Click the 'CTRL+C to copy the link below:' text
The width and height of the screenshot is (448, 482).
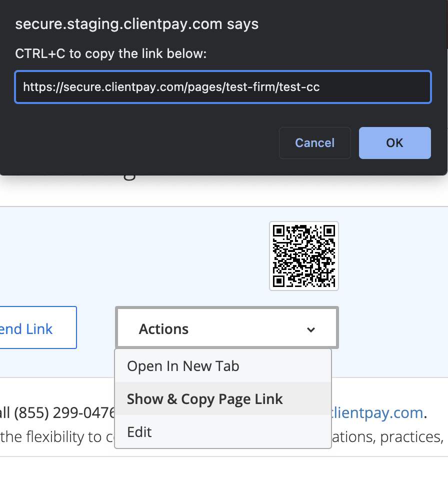[x=110, y=54]
